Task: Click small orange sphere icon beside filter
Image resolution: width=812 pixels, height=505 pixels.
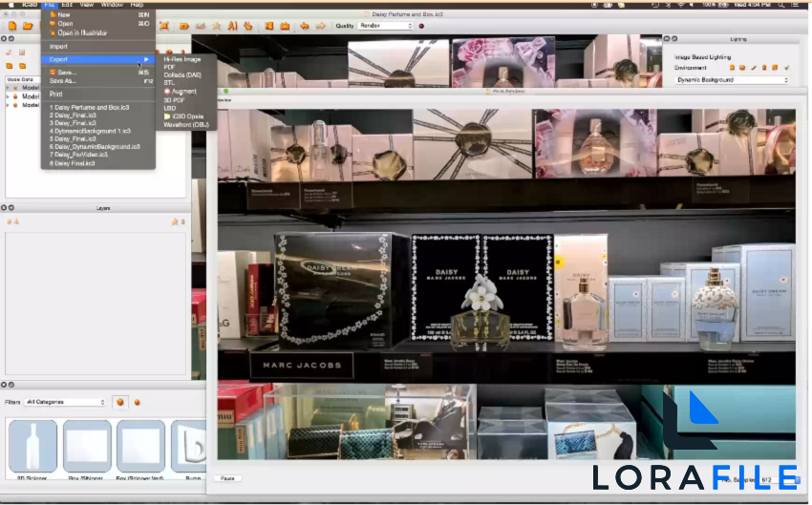Action: click(138, 402)
